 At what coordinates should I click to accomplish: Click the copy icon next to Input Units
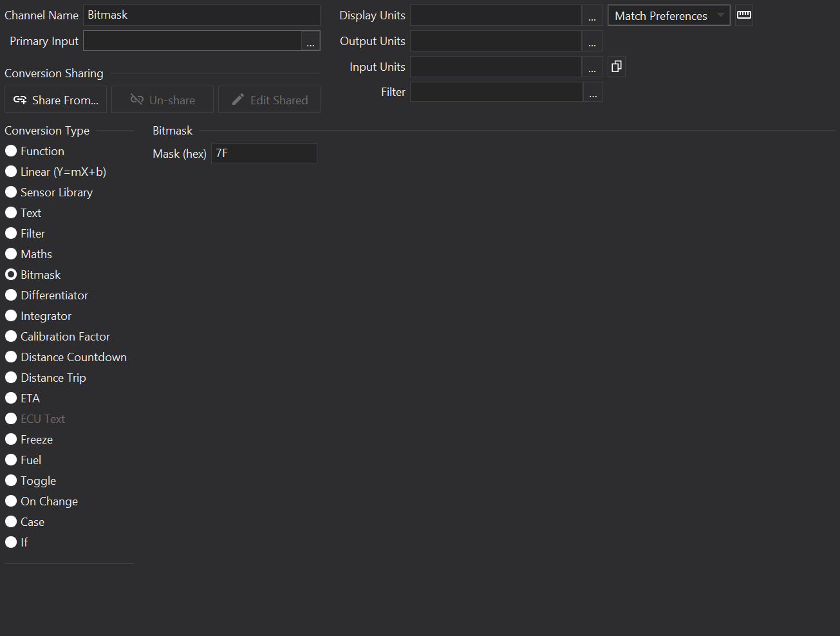[x=616, y=66]
